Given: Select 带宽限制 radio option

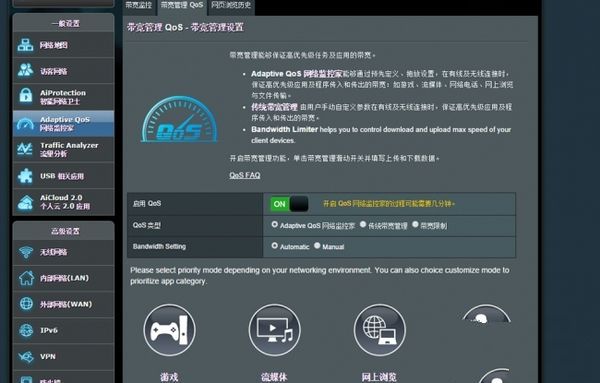Looking at the screenshot, I should (415, 224).
